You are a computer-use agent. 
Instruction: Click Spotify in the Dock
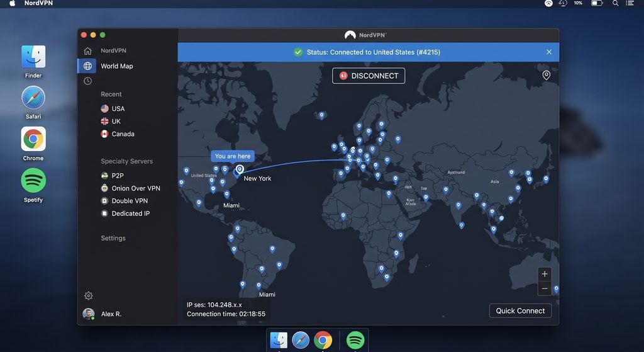coord(355,340)
